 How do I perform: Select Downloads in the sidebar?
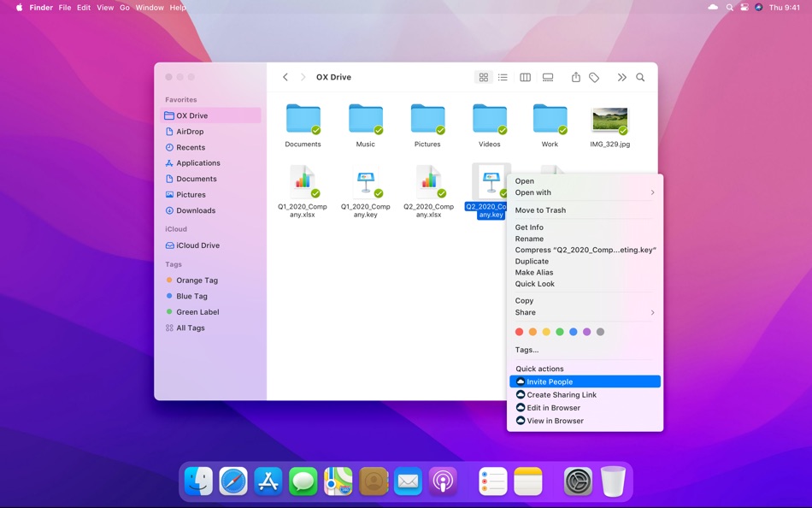pyautogui.click(x=196, y=210)
